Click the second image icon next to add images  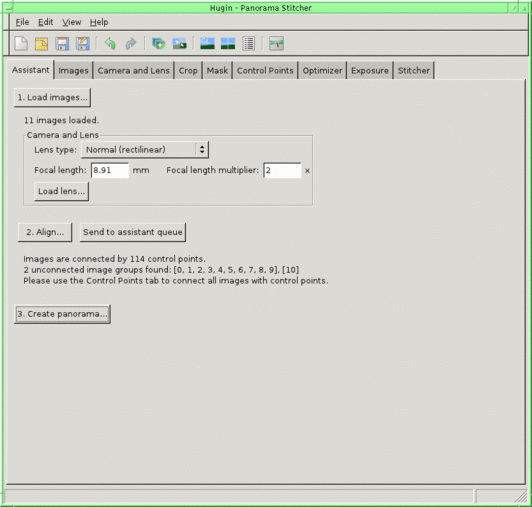pyautogui.click(x=179, y=44)
